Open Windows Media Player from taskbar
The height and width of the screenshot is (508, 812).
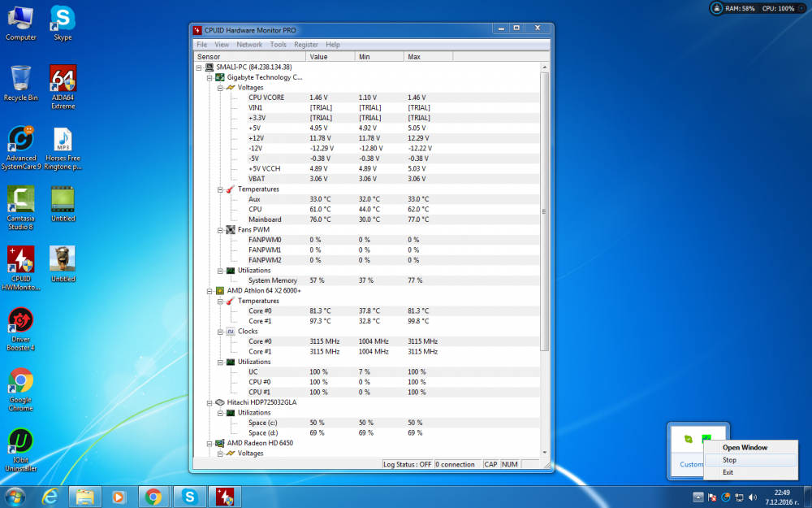[119, 497]
